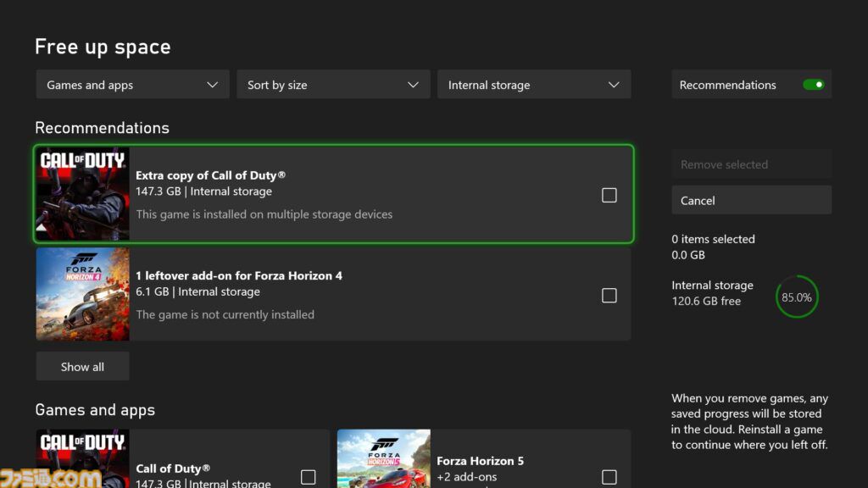868x488 pixels.
Task: Click the 'Free up space' heading
Action: pyautogui.click(x=103, y=47)
